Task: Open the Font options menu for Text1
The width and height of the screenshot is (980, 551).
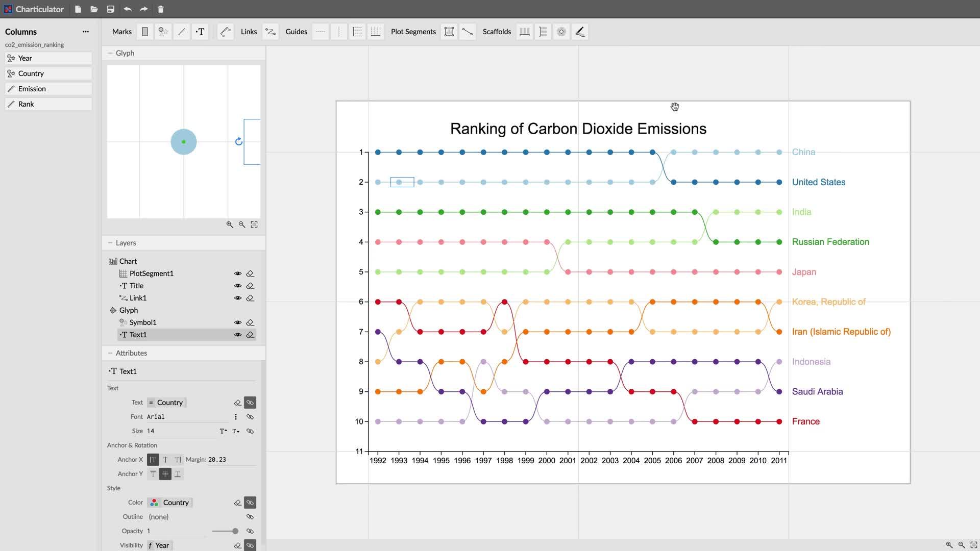Action: (x=235, y=416)
